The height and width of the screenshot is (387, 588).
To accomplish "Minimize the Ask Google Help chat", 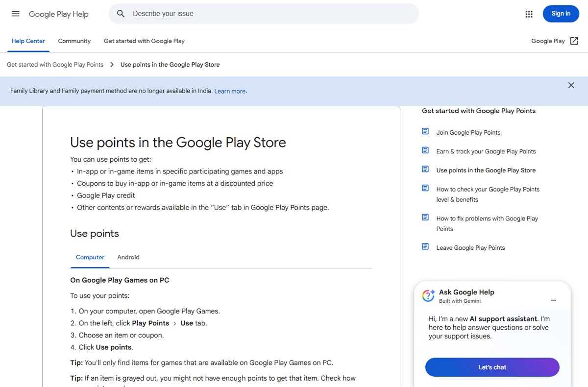I will 553,300.
